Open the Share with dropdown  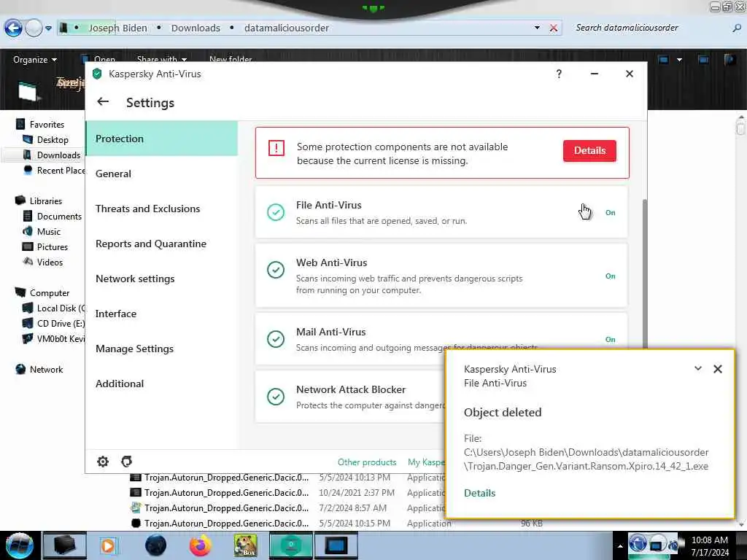point(161,60)
